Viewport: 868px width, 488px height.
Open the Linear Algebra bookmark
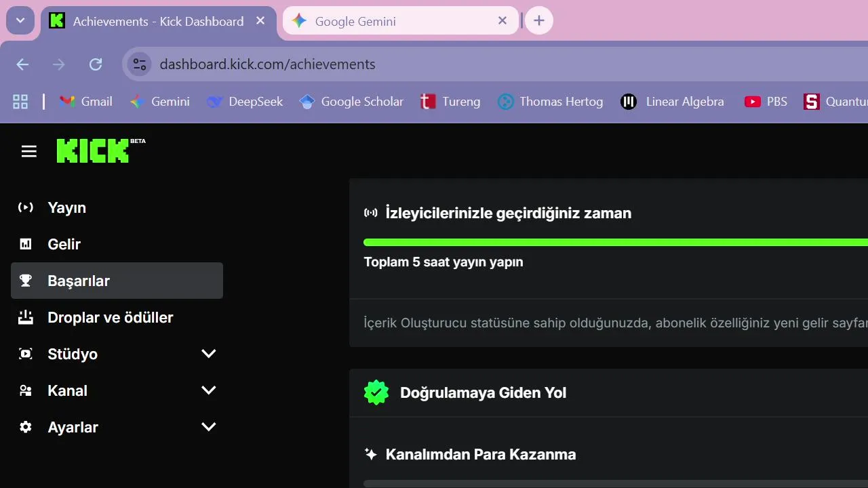pyautogui.click(x=672, y=102)
